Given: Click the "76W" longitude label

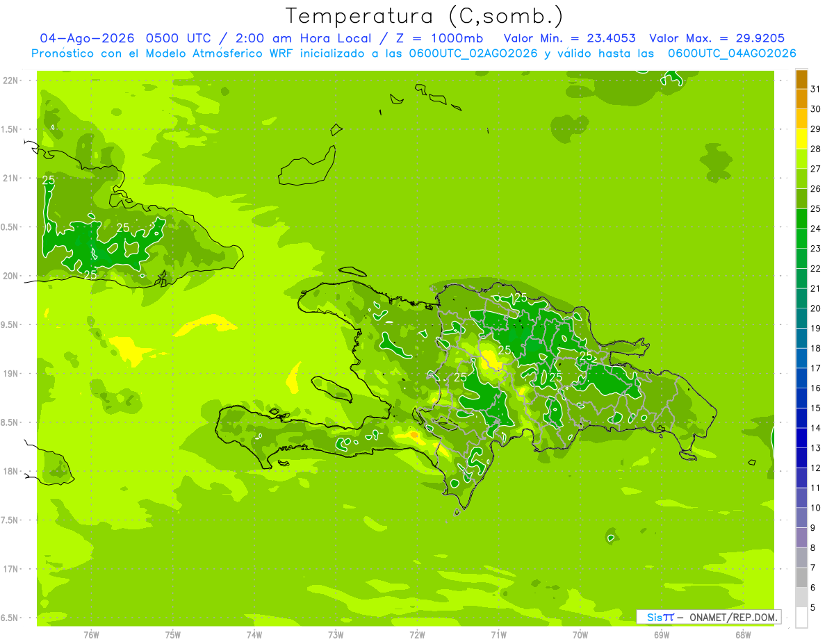Looking at the screenshot, I should (x=91, y=634).
